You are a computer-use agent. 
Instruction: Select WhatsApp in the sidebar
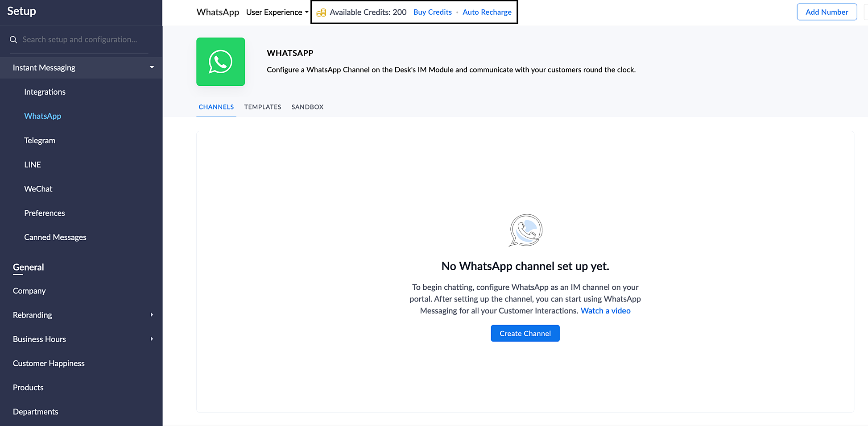(43, 116)
